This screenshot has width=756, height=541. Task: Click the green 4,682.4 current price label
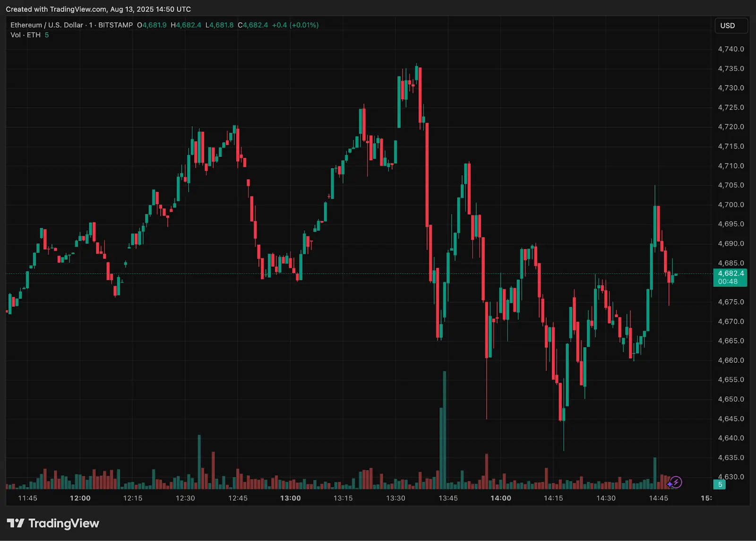coord(731,274)
